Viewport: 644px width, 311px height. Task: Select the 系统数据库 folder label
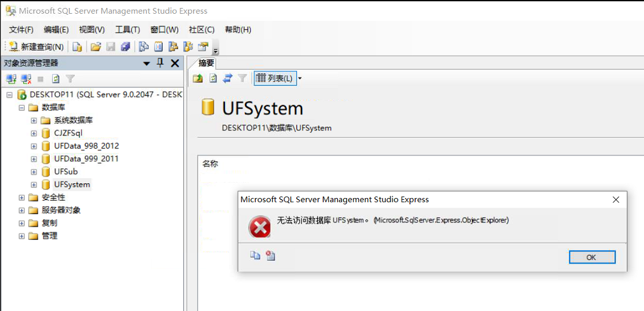(74, 120)
